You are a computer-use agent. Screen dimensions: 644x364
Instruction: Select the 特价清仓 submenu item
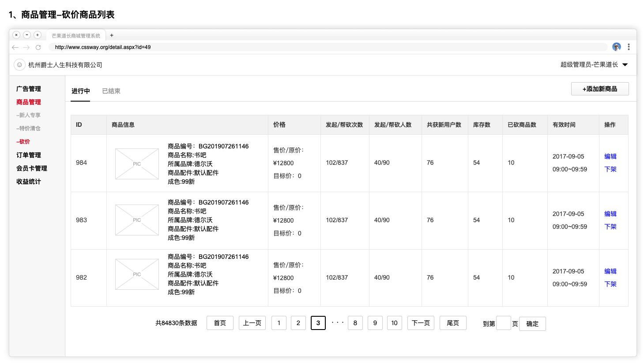point(28,128)
